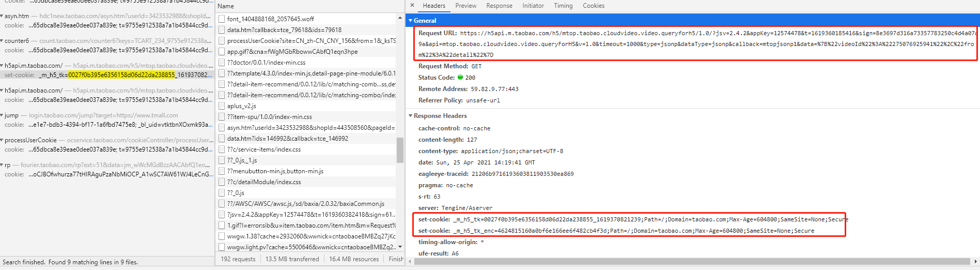The image size is (980, 270).
Task: Click the Remote Address 59.82.9.77:443 value
Action: [494, 89]
